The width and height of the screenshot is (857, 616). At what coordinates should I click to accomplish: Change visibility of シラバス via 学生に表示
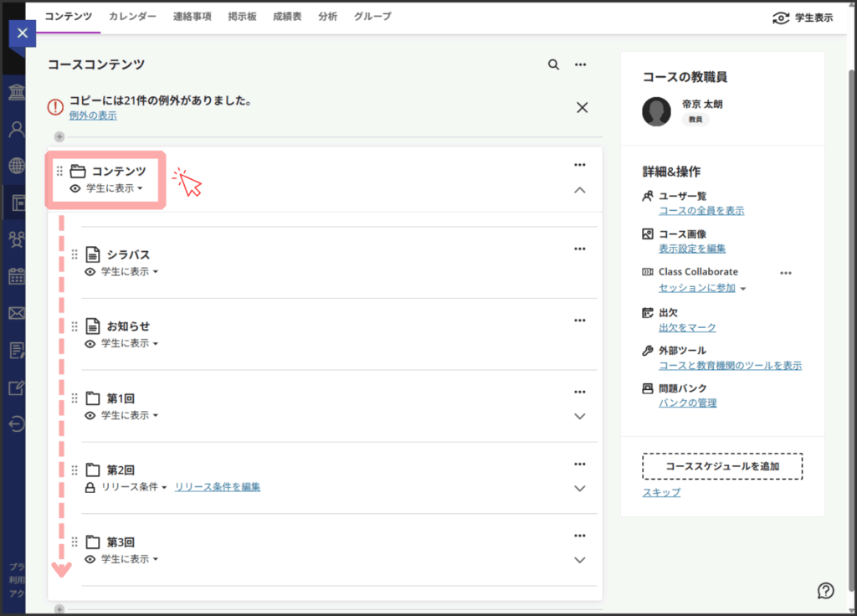pos(129,272)
